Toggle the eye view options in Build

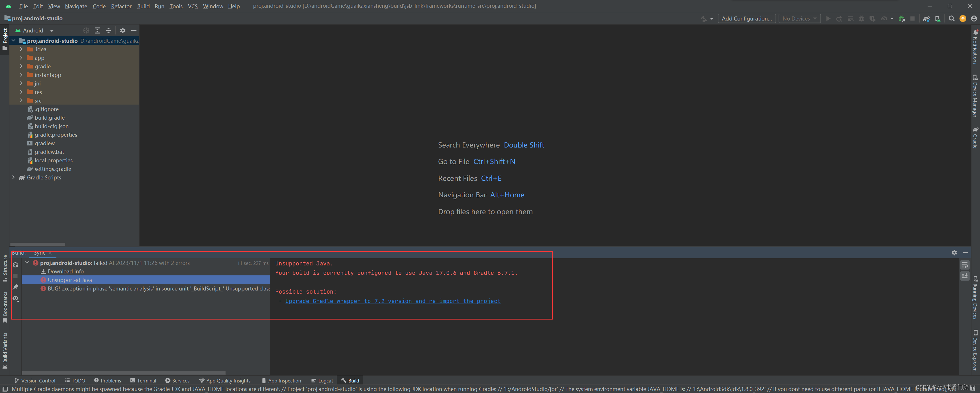[x=16, y=299]
